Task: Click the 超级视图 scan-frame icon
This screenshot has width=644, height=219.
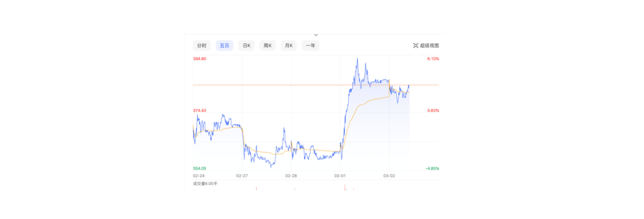Action: tap(416, 46)
